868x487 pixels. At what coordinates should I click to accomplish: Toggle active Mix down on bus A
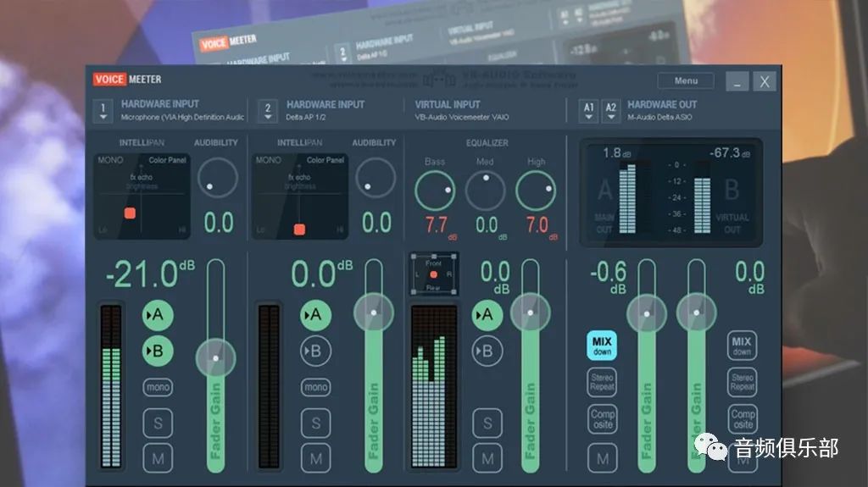pyautogui.click(x=602, y=346)
